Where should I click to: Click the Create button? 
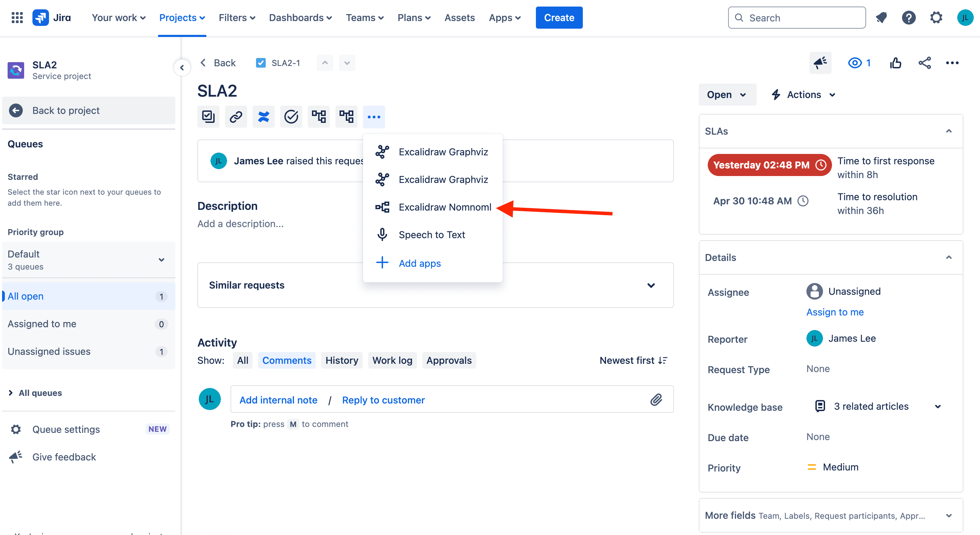pyautogui.click(x=559, y=18)
